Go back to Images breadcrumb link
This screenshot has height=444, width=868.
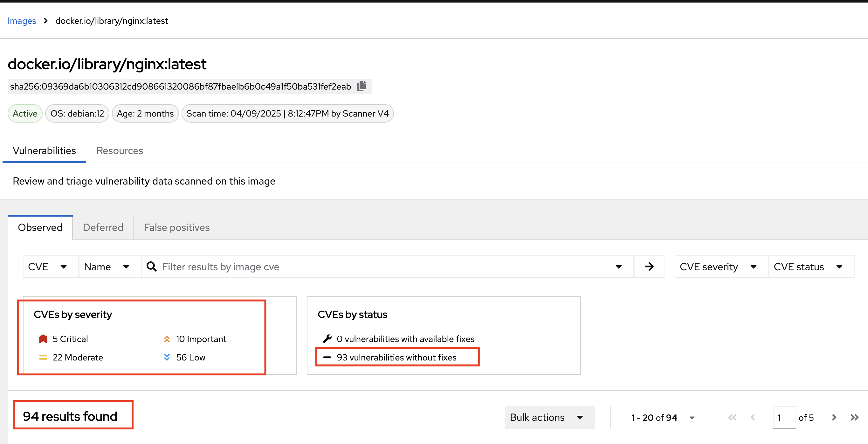click(22, 21)
